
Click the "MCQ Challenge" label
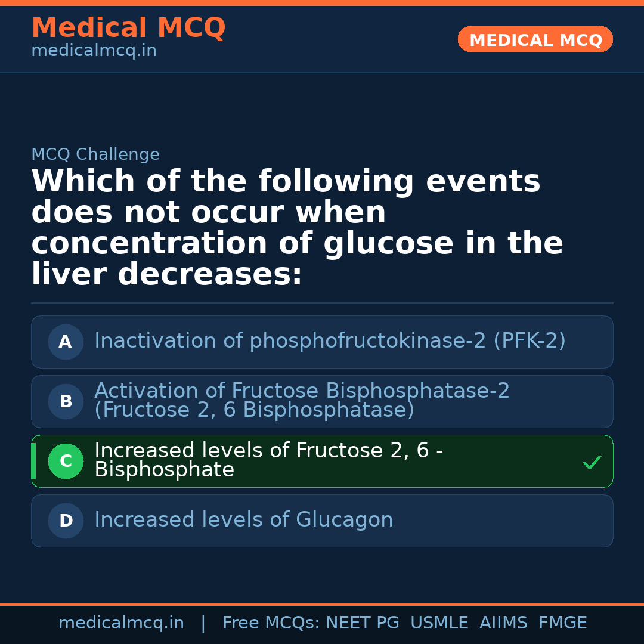[x=95, y=155]
